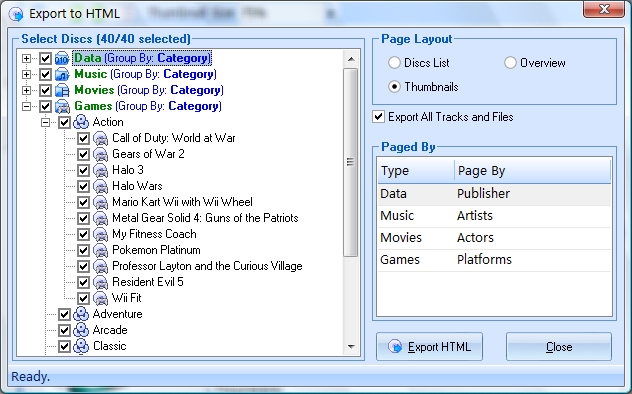The height and width of the screenshot is (394, 632).
Task: Click the scroll up arrow in disc tree
Action: point(351,59)
